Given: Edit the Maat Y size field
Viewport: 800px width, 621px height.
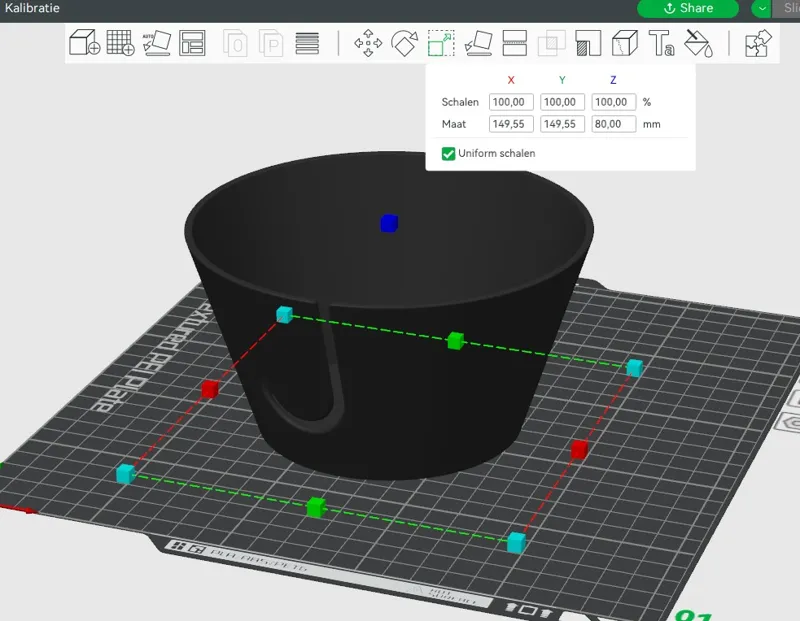Looking at the screenshot, I should pos(562,124).
